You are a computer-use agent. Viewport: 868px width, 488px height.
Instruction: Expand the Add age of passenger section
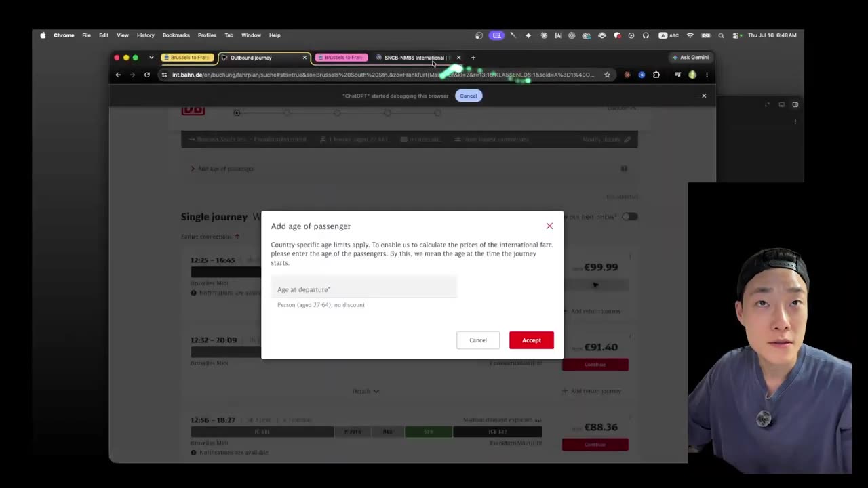point(222,169)
